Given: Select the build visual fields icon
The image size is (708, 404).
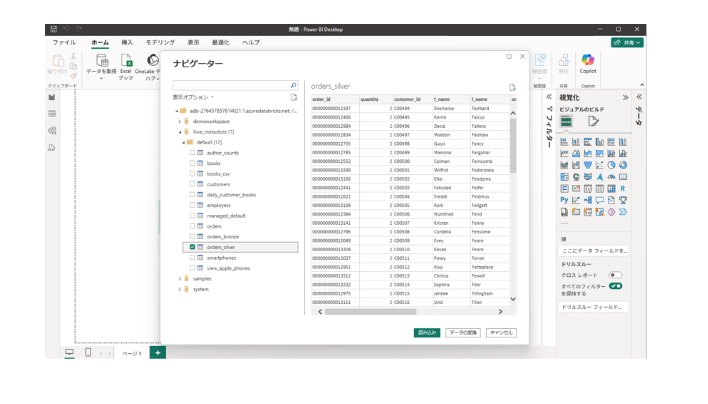Looking at the screenshot, I should (x=566, y=121).
